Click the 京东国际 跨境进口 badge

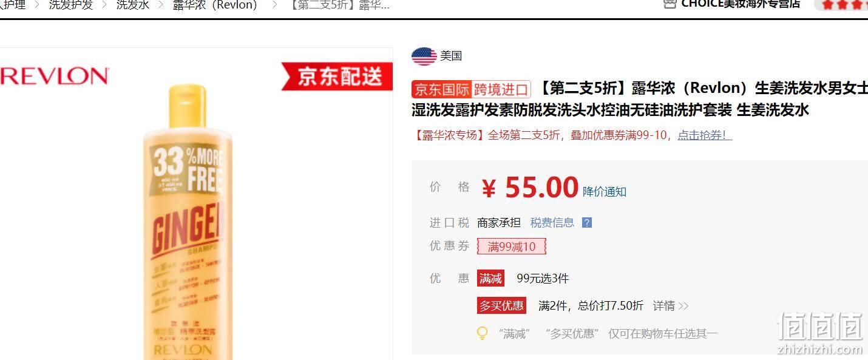click(x=471, y=89)
